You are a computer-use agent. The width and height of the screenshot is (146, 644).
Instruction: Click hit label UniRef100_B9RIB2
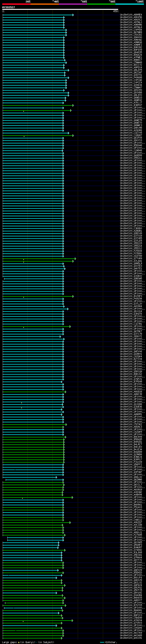131,47
